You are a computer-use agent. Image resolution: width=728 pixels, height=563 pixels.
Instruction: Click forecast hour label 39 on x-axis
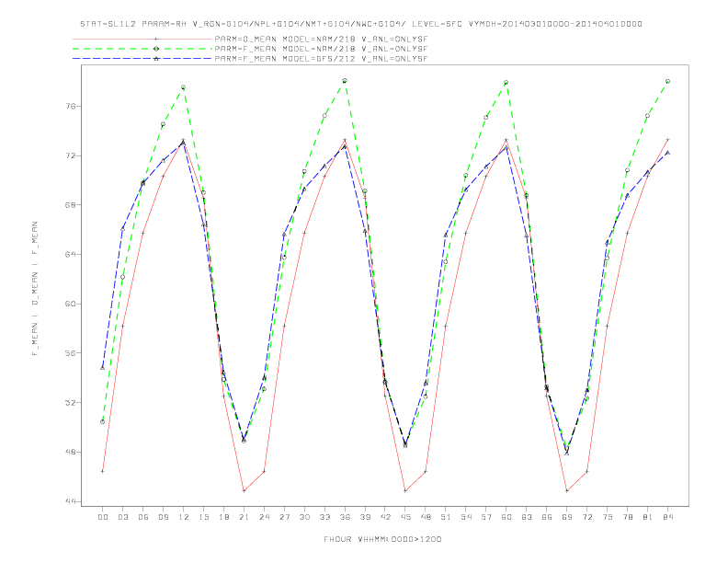[365, 517]
